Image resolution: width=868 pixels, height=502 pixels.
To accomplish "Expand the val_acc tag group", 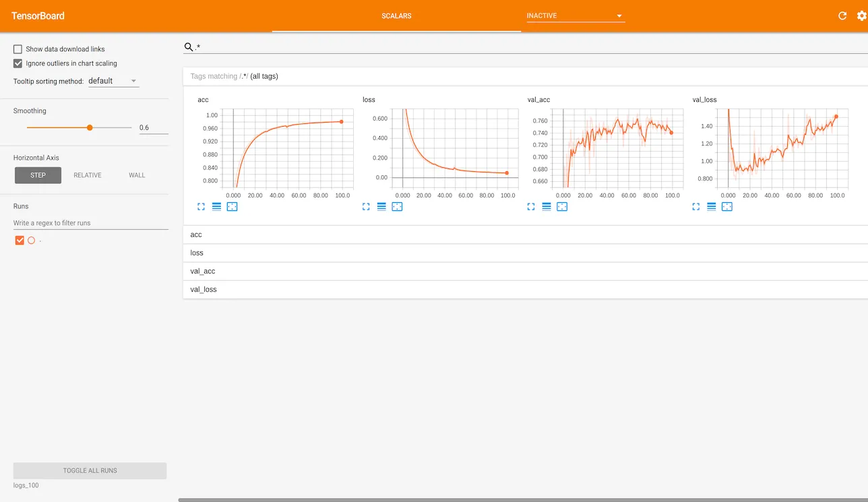I will (x=526, y=271).
